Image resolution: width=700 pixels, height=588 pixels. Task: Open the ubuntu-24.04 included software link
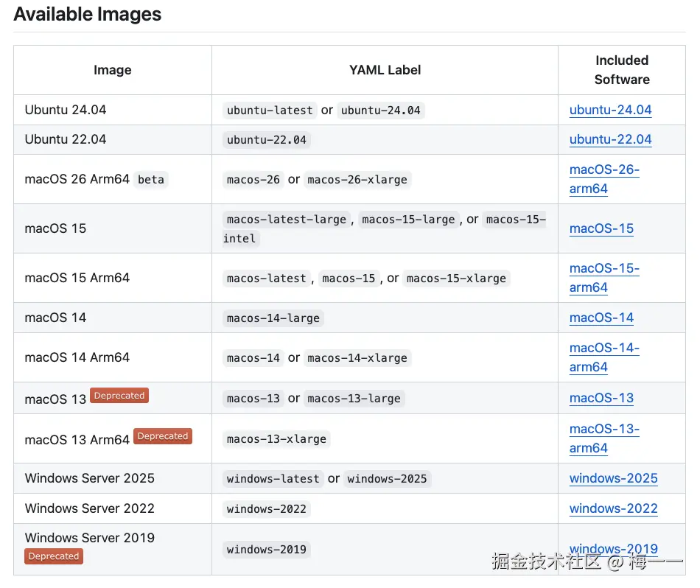tap(610, 110)
